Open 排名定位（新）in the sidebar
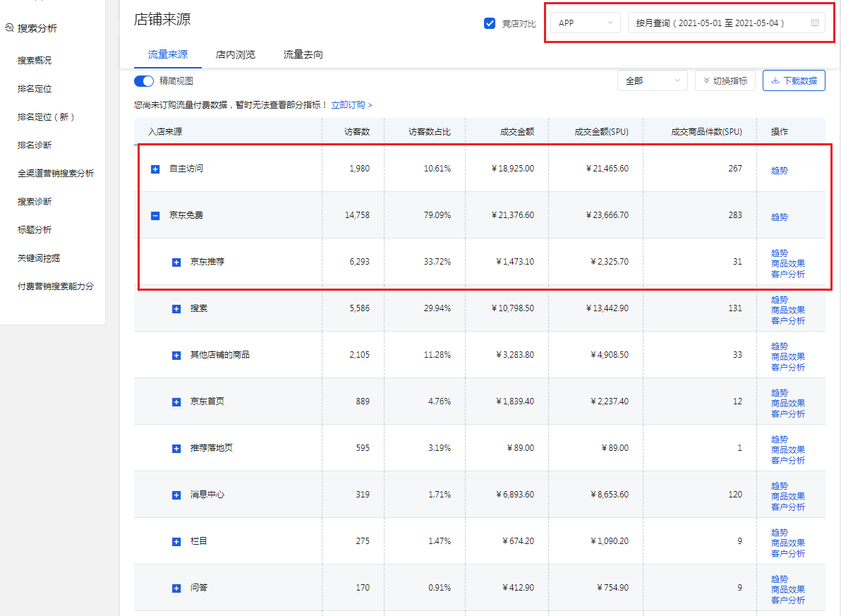The height and width of the screenshot is (616, 841). click(46, 117)
